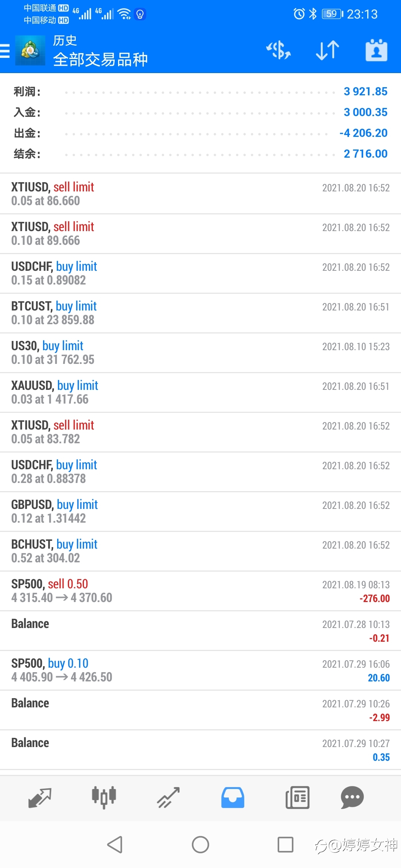Select the History inbox tab
Image resolution: width=401 pixels, height=868 pixels.
coord(233,798)
